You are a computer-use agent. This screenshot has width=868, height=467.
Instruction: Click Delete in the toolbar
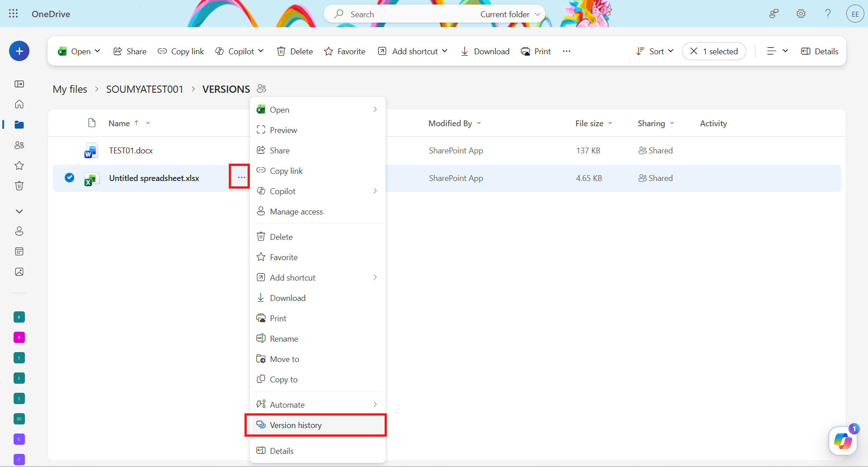coord(295,51)
